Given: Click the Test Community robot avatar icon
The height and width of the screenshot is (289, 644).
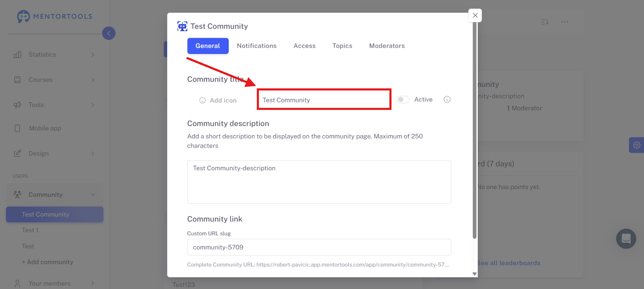Looking at the screenshot, I should pyautogui.click(x=182, y=27).
